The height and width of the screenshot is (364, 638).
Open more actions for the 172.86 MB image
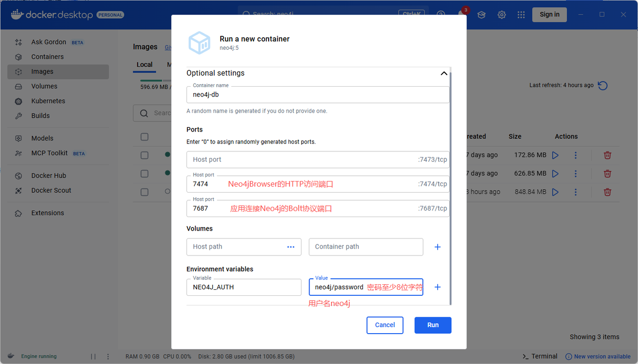576,155
